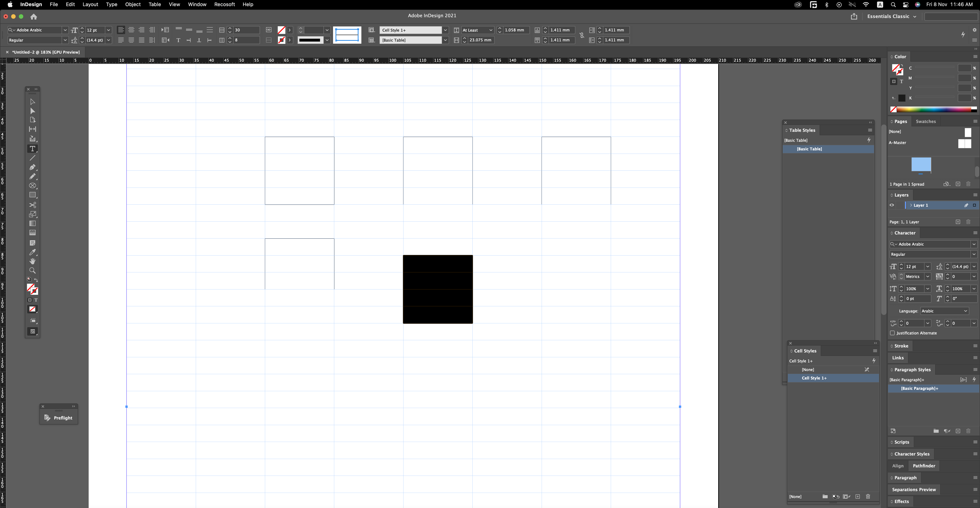Select the Selection tool arrow

coord(32,102)
